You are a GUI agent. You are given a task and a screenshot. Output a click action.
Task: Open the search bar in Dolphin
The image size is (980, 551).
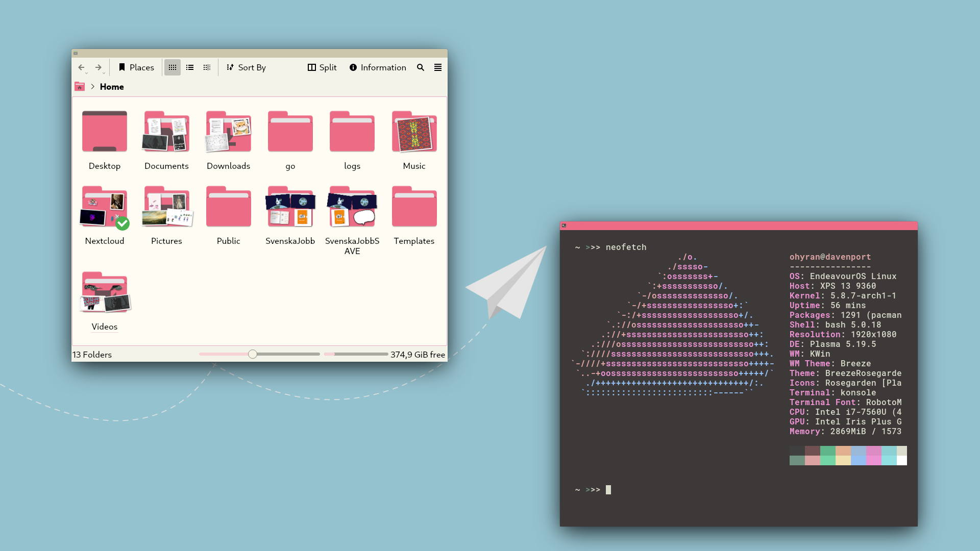[x=421, y=67]
